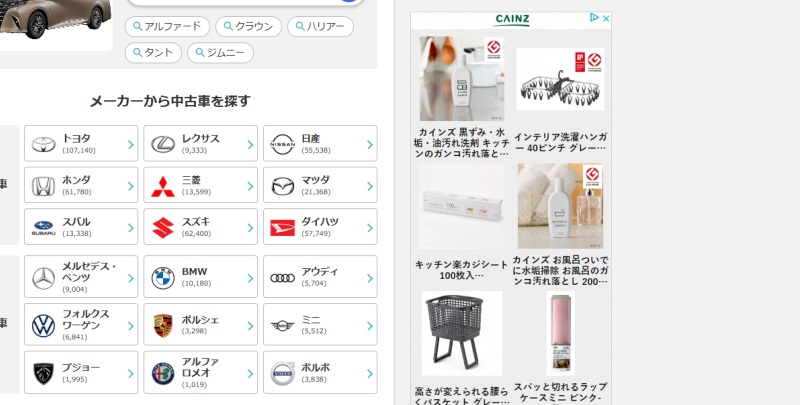Click the アルファロメオ maker name
Image resolution: width=800 pixels, height=405 pixels.
click(x=200, y=367)
